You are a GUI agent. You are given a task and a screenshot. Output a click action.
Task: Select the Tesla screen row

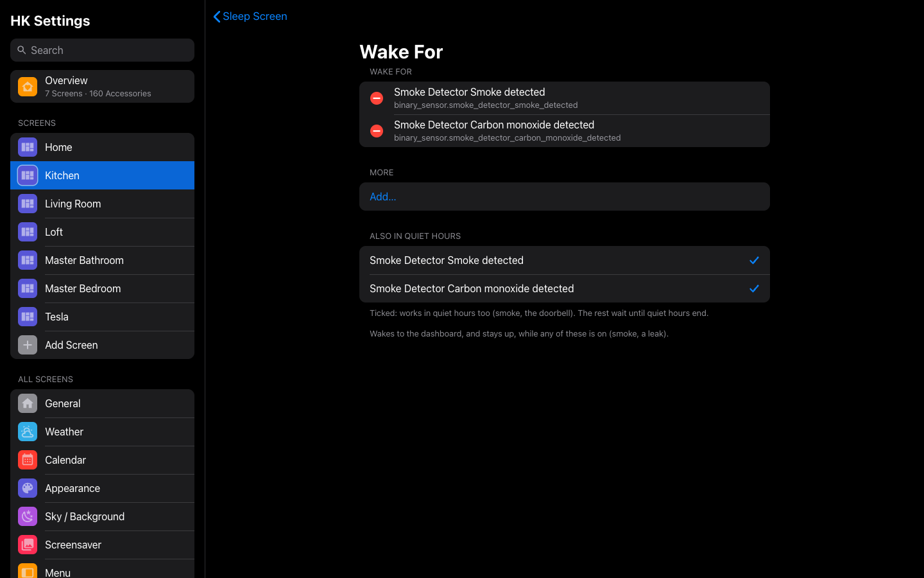pyautogui.click(x=102, y=317)
